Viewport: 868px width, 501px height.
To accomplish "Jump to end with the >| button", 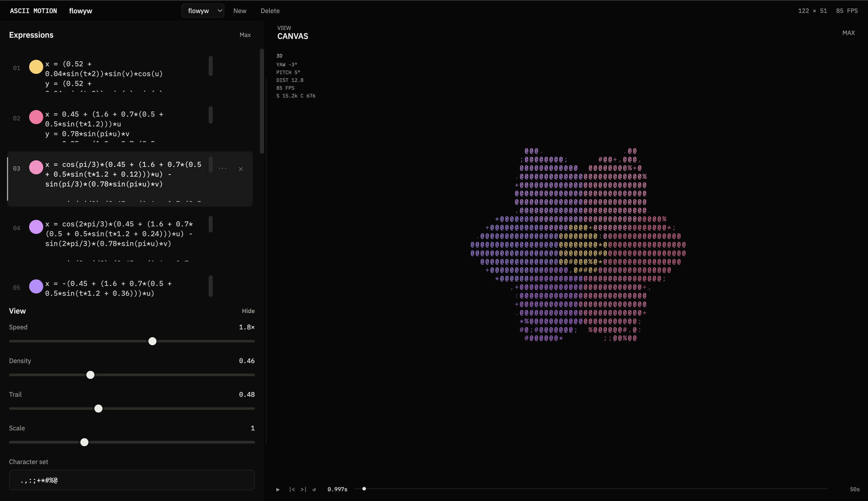I will pyautogui.click(x=303, y=489).
